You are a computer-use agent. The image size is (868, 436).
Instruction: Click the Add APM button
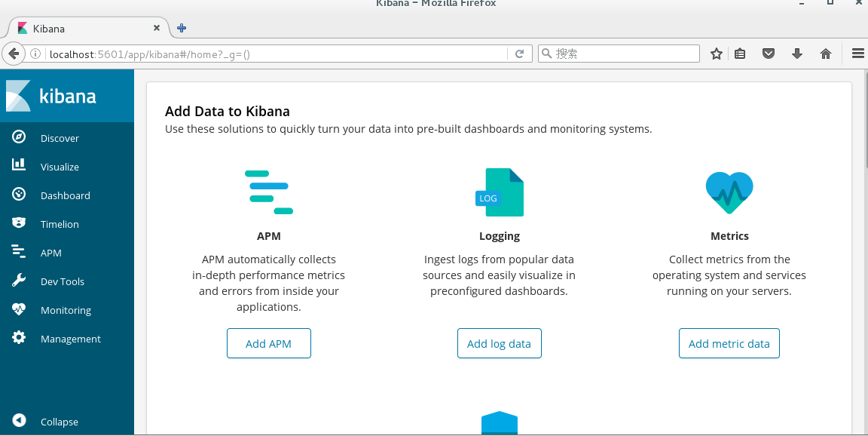click(x=268, y=343)
